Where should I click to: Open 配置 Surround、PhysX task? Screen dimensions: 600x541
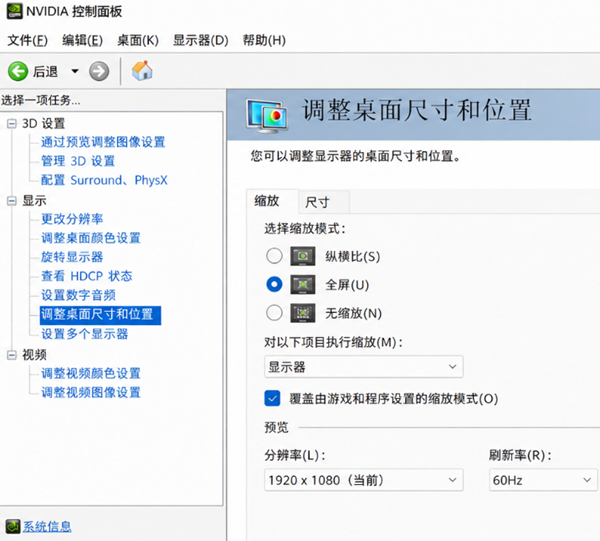(104, 180)
